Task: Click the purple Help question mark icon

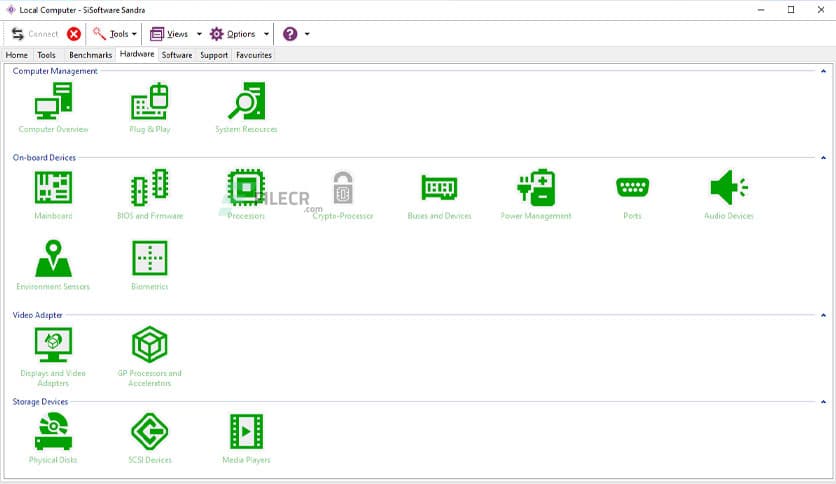Action: pos(290,34)
